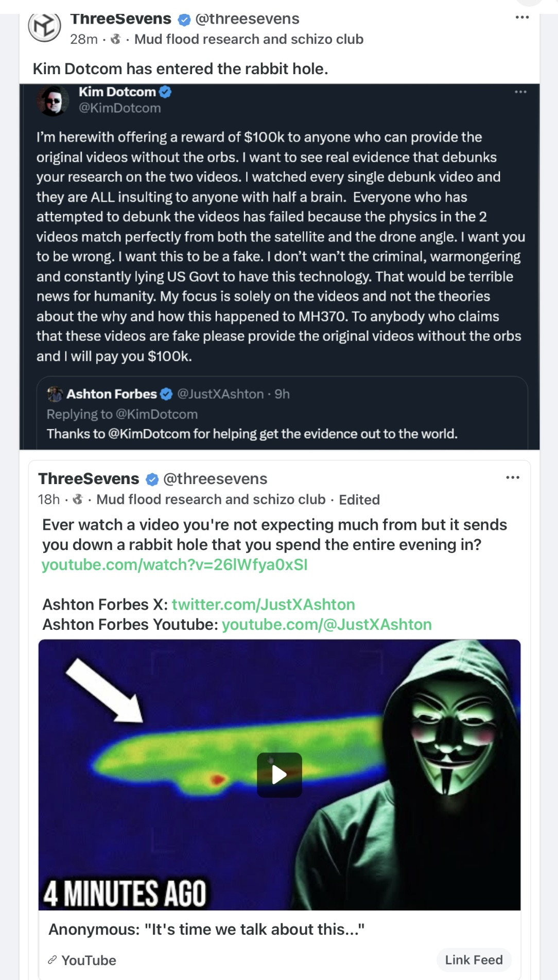Open twitter.com/JustXAshton link
This screenshot has height=980, width=558.
(263, 605)
